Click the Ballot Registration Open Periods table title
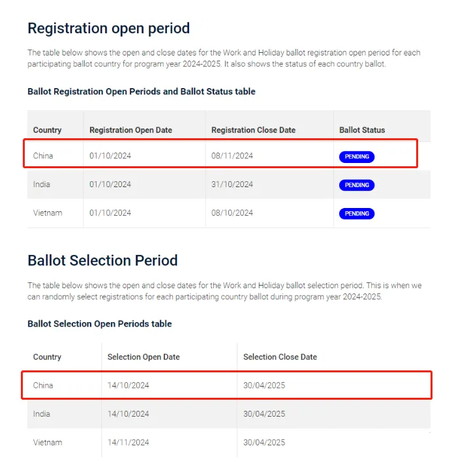This screenshot has width=454, height=476. tap(141, 91)
